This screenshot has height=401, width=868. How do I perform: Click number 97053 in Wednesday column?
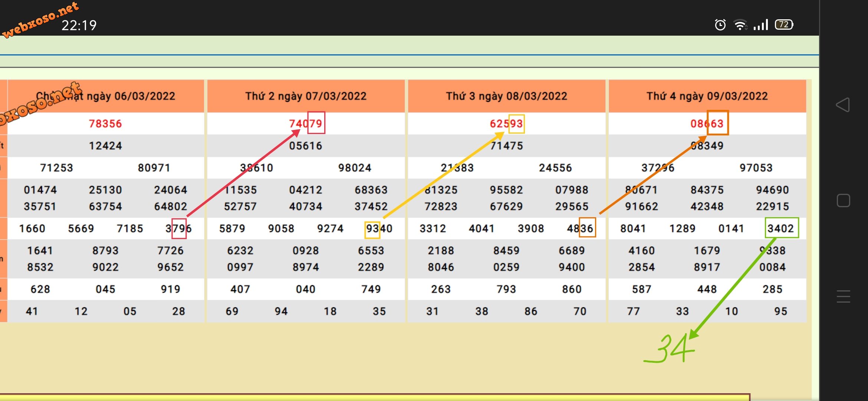[x=756, y=168]
